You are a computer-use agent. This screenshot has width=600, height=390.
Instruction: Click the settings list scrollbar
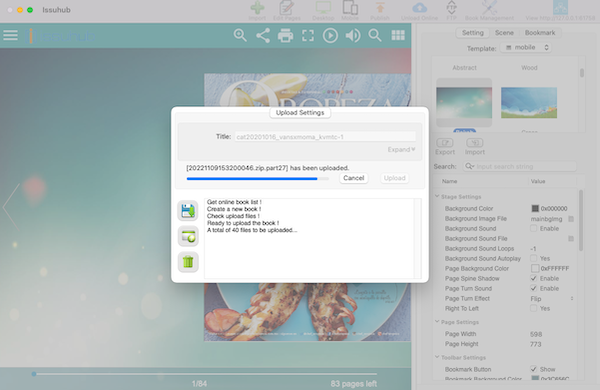pos(581,221)
